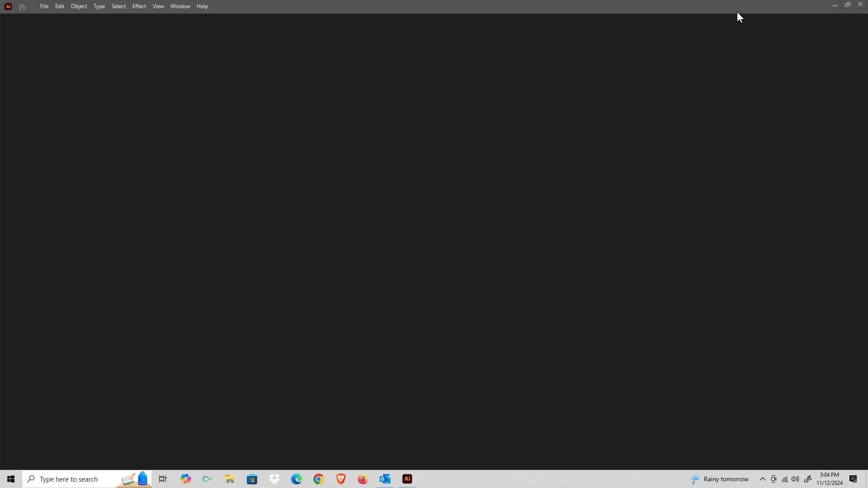
Task: Open the Edit menu
Action: pyautogui.click(x=60, y=6)
